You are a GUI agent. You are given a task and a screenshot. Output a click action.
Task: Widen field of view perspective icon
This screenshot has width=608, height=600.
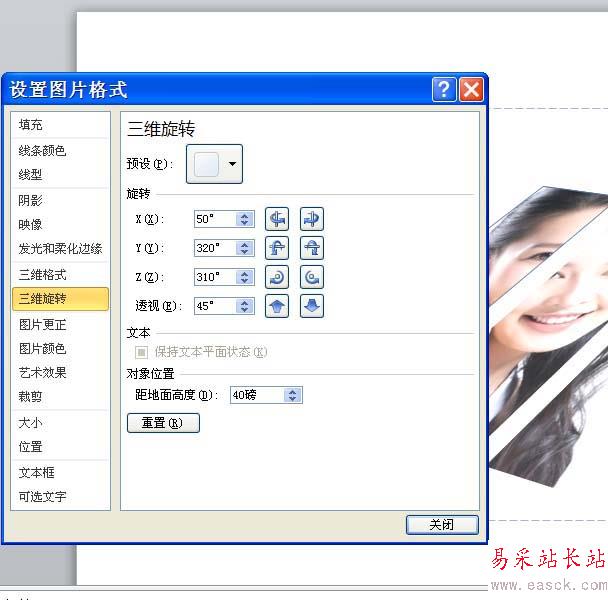pos(312,306)
